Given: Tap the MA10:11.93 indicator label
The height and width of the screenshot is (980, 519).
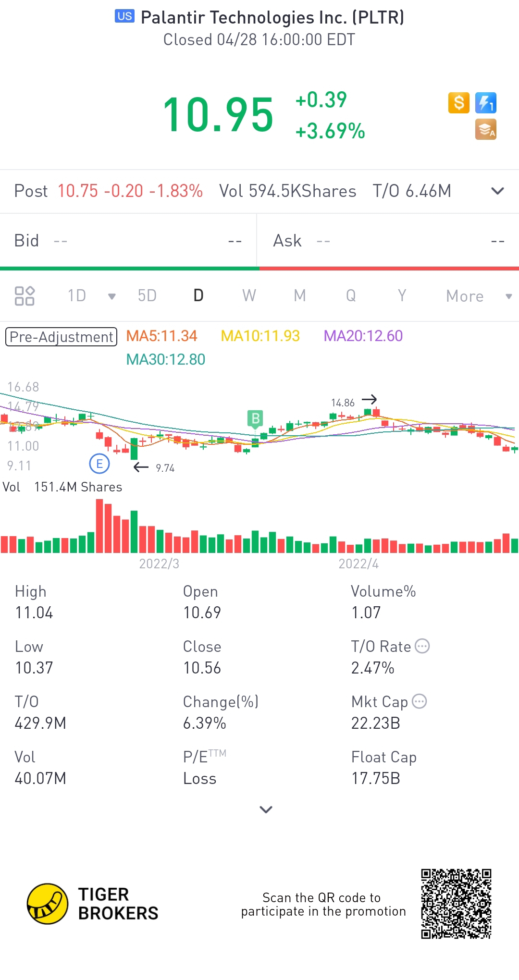Looking at the screenshot, I should (260, 336).
